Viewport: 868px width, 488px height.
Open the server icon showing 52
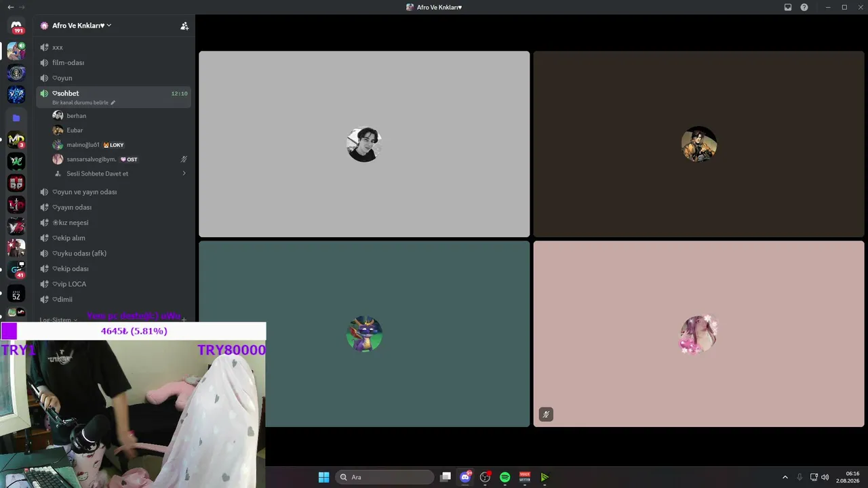pos(16,293)
